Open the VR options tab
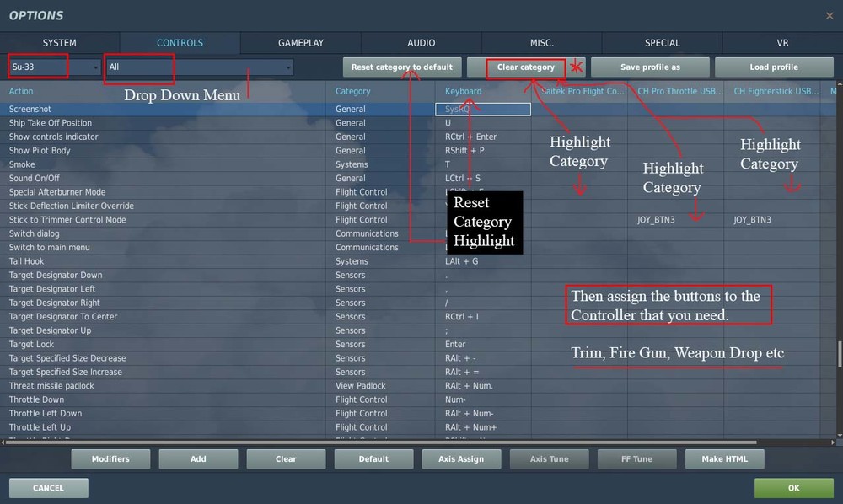Viewport: 843px width, 504px height. pyautogui.click(x=781, y=42)
